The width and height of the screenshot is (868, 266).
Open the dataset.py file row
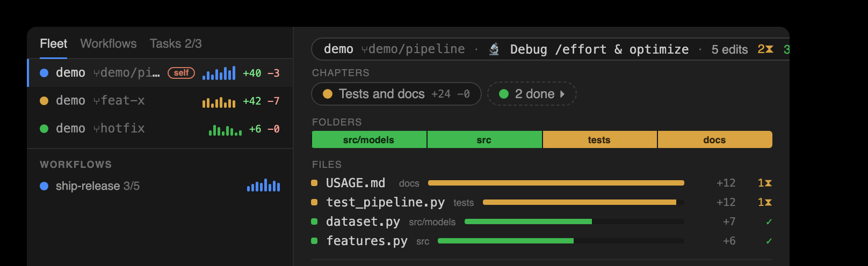coord(542,221)
